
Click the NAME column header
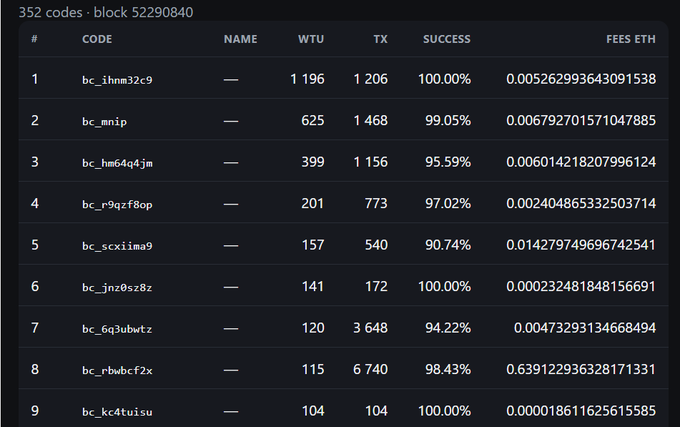click(x=240, y=39)
